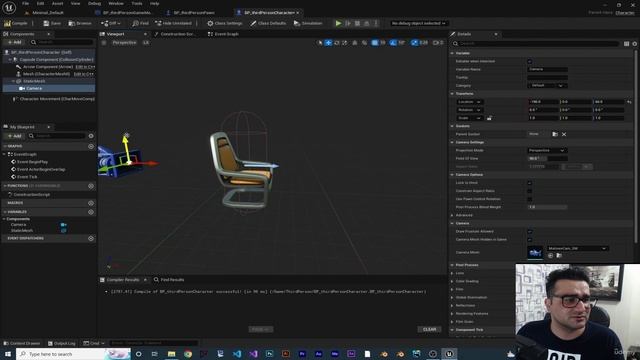640x360 pixels.
Task: Start Simulation from the toolbar
Action: tap(308, 23)
